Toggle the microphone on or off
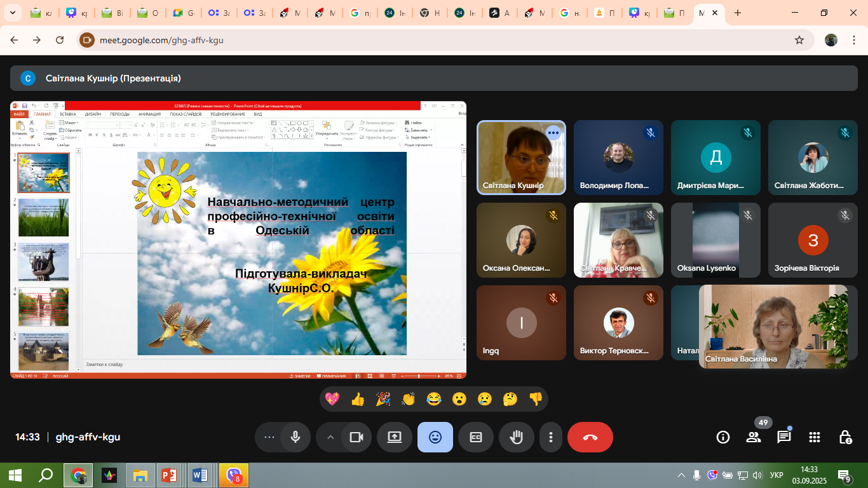The image size is (868, 488). point(295,437)
